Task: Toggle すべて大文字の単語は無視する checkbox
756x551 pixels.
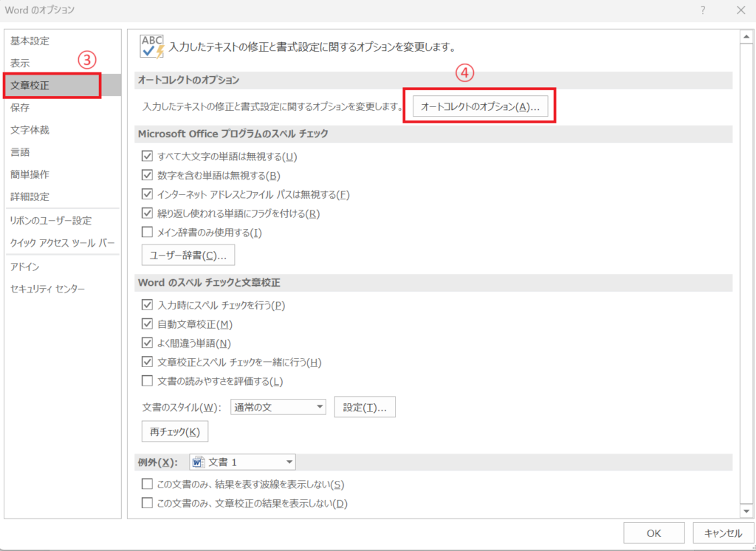Action: pyautogui.click(x=147, y=157)
